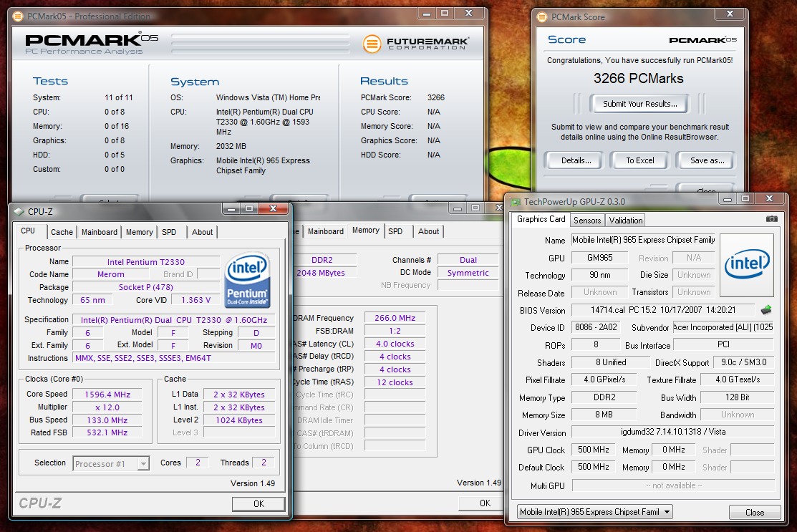
Task: Click the Close button in GPU-Z
Action: coord(754,512)
